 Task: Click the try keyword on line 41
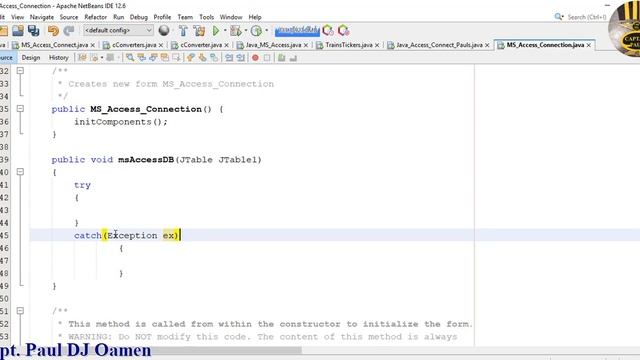[x=82, y=185]
